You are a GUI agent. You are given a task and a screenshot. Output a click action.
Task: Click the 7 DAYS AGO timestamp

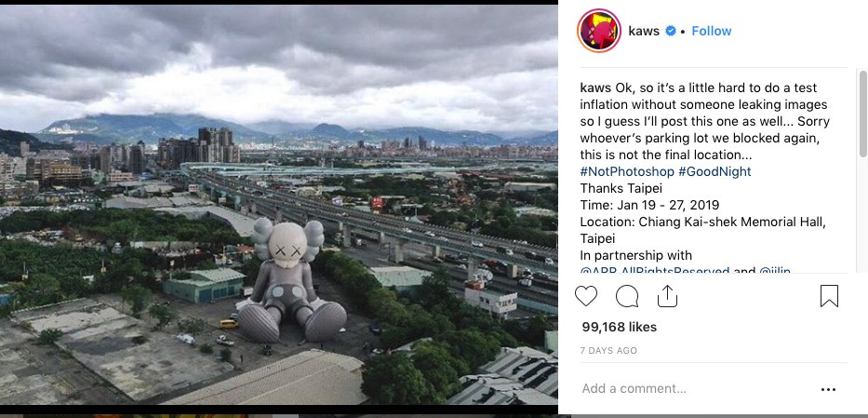pos(609,350)
